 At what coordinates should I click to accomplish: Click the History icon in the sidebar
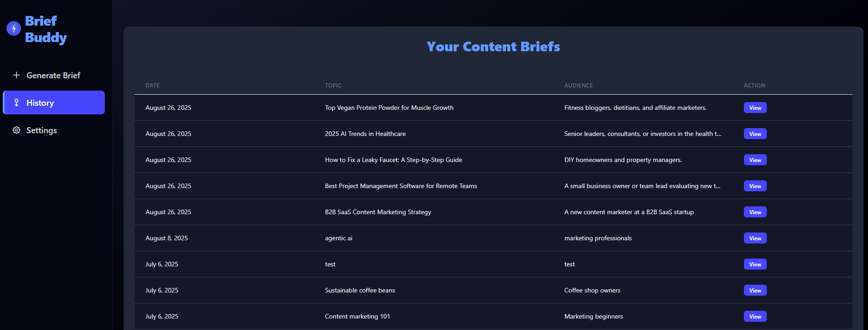(16, 103)
